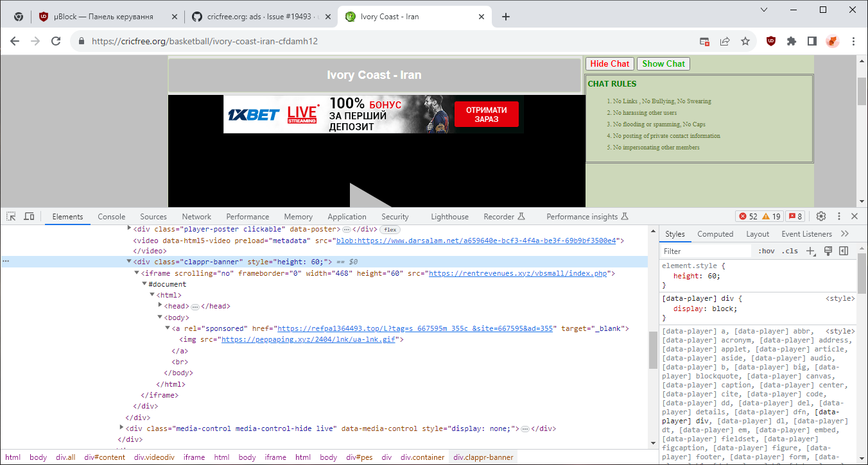Bookmark the page via star icon
Viewport: 868px width, 465px height.
(x=745, y=40)
